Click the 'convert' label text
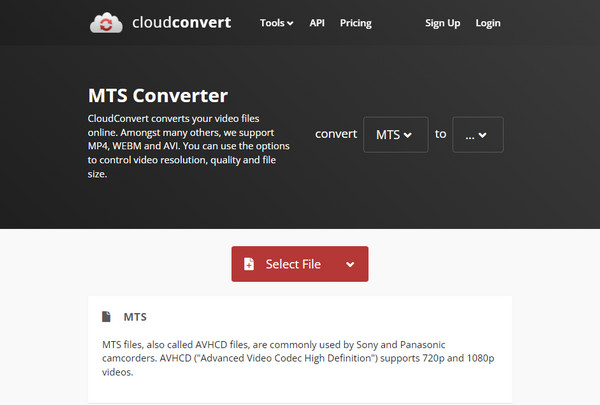The image size is (600, 405). coord(336,134)
